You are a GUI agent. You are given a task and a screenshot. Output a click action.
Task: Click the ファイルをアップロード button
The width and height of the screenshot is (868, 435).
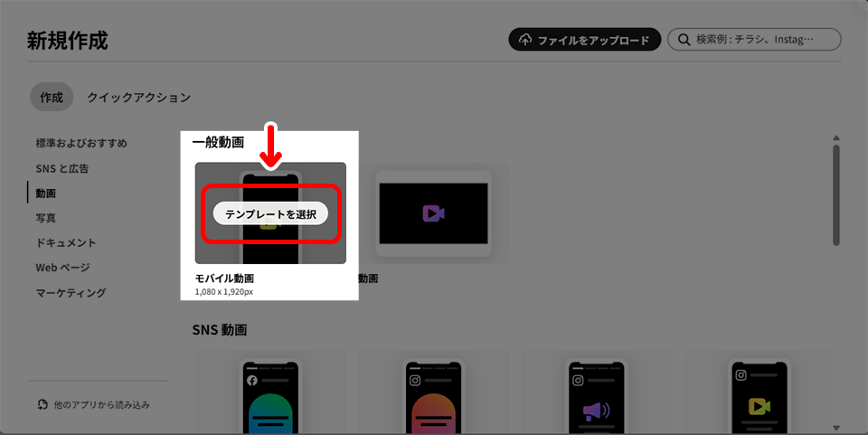point(585,41)
